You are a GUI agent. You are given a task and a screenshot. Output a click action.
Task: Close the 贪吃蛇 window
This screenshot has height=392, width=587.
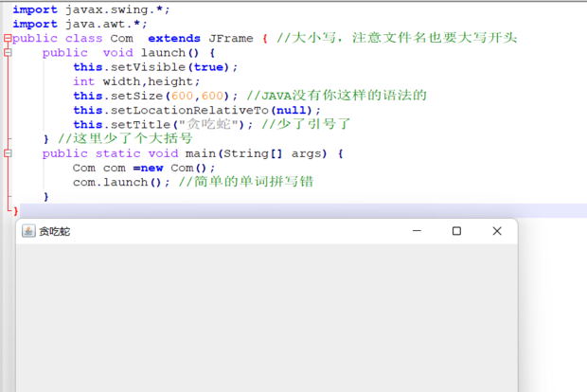(497, 231)
